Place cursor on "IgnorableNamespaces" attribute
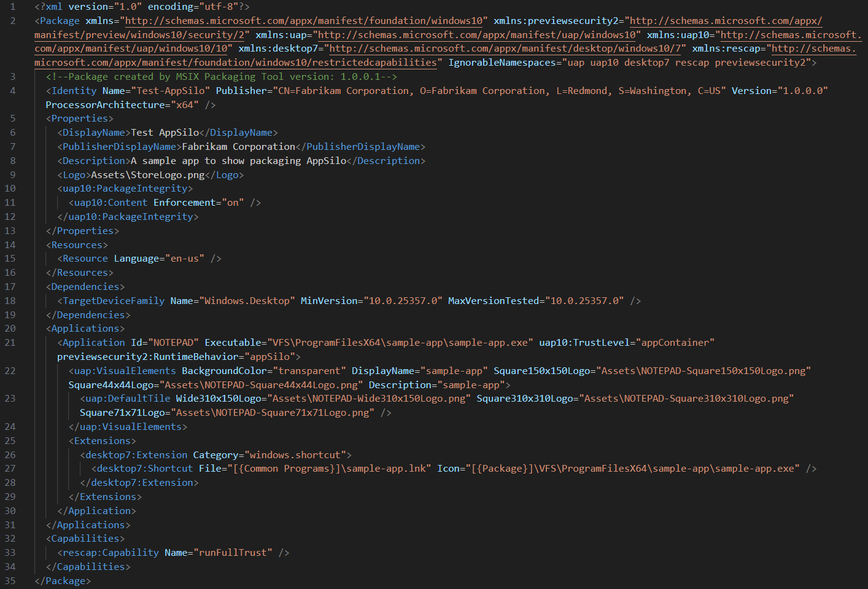 [502, 63]
